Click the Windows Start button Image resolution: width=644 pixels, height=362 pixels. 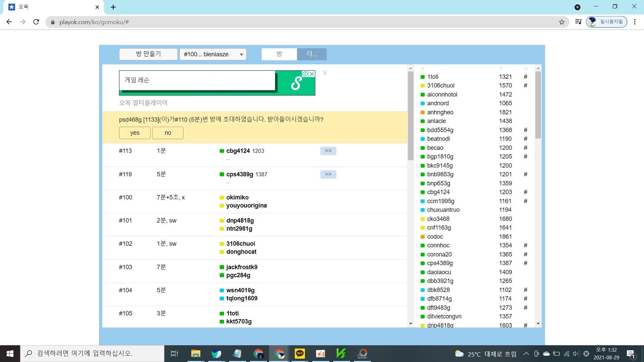coord(10,353)
